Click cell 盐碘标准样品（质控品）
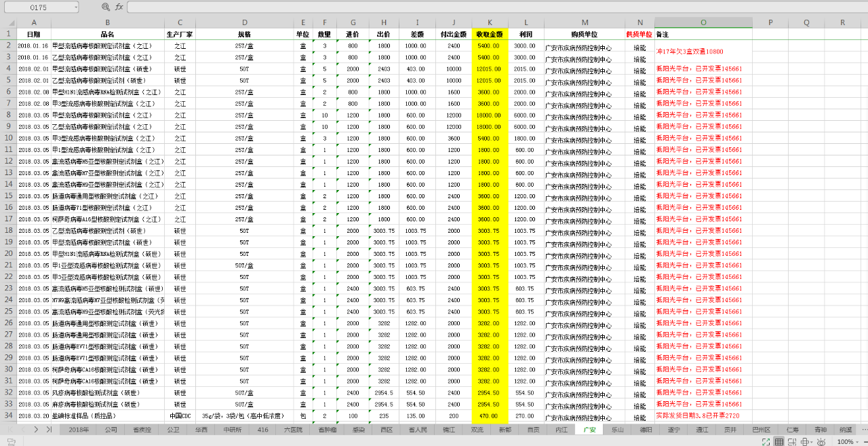Screen dimensions: 868x446 pyautogui.click(x=107, y=415)
